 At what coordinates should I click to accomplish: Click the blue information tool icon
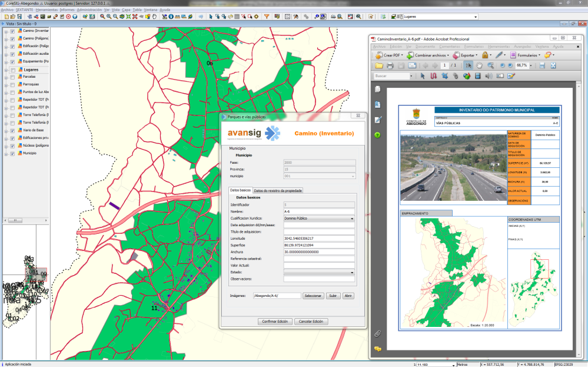(x=171, y=16)
